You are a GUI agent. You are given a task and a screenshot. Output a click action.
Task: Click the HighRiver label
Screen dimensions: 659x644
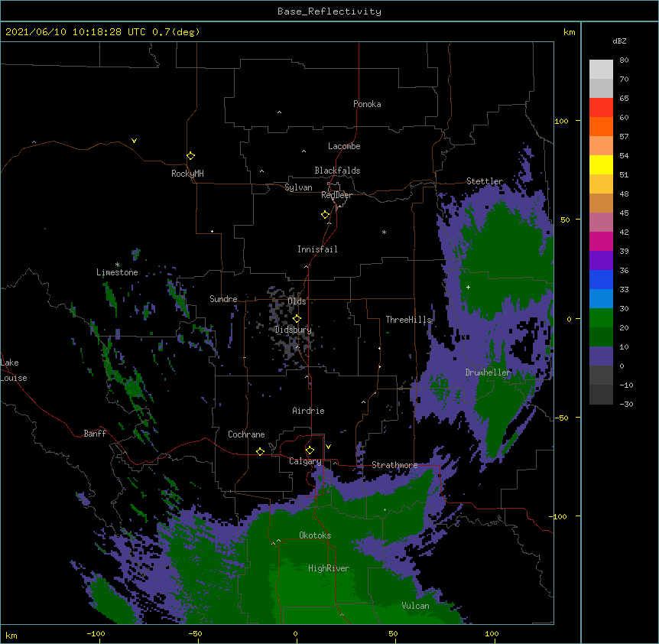329,569
